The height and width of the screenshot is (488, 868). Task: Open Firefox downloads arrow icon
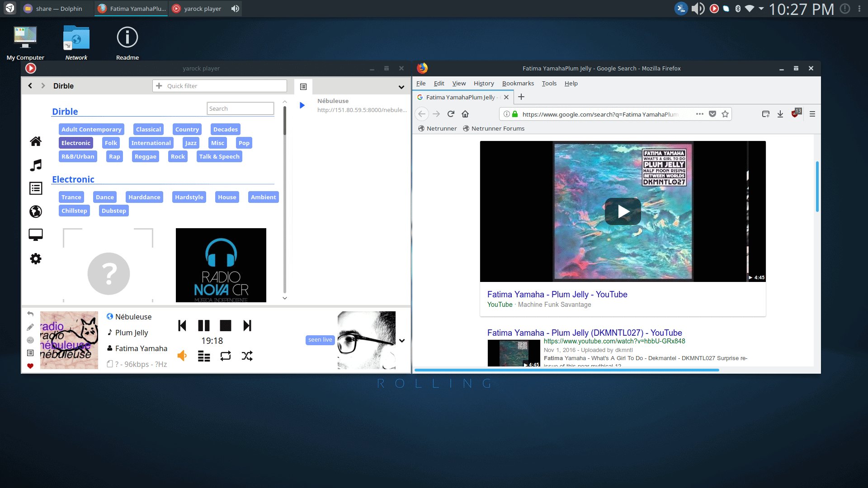[x=780, y=114]
